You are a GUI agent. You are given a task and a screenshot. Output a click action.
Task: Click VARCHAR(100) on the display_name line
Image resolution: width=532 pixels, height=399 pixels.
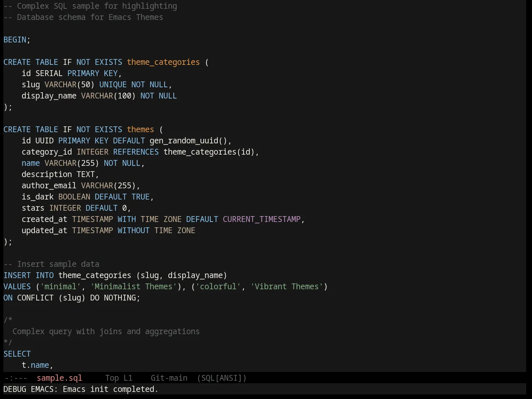[x=108, y=96]
